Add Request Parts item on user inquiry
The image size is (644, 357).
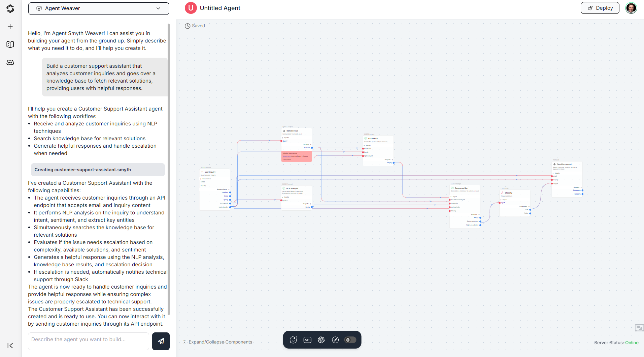(x=229, y=189)
